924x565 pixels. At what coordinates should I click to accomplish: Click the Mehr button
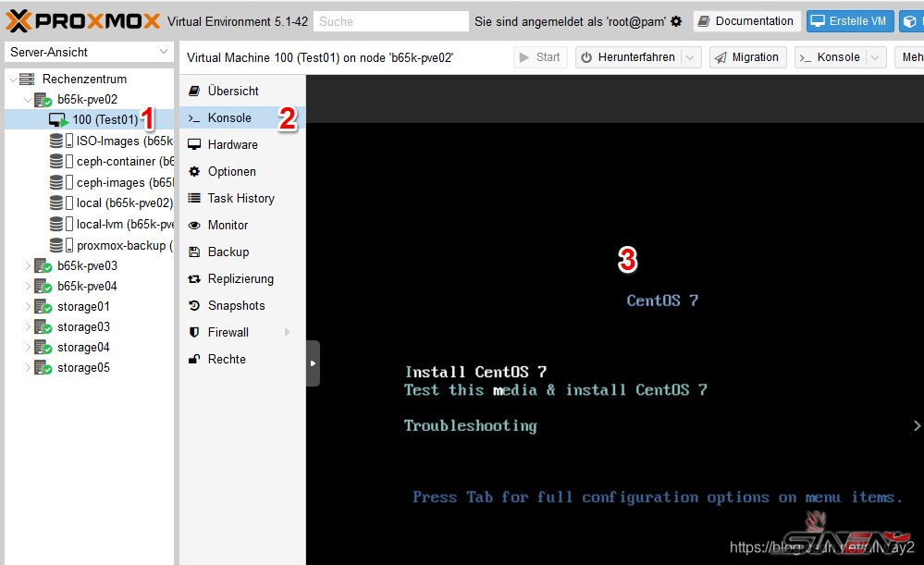click(909, 57)
